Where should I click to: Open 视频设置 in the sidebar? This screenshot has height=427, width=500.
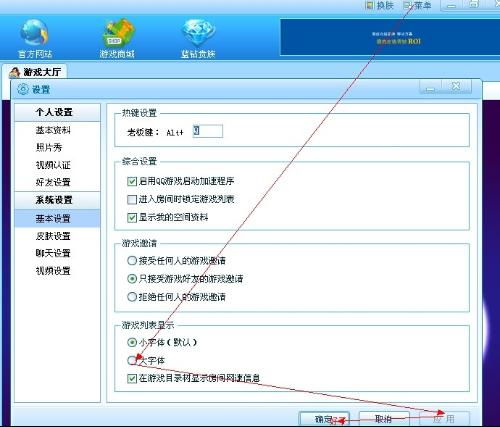53,271
